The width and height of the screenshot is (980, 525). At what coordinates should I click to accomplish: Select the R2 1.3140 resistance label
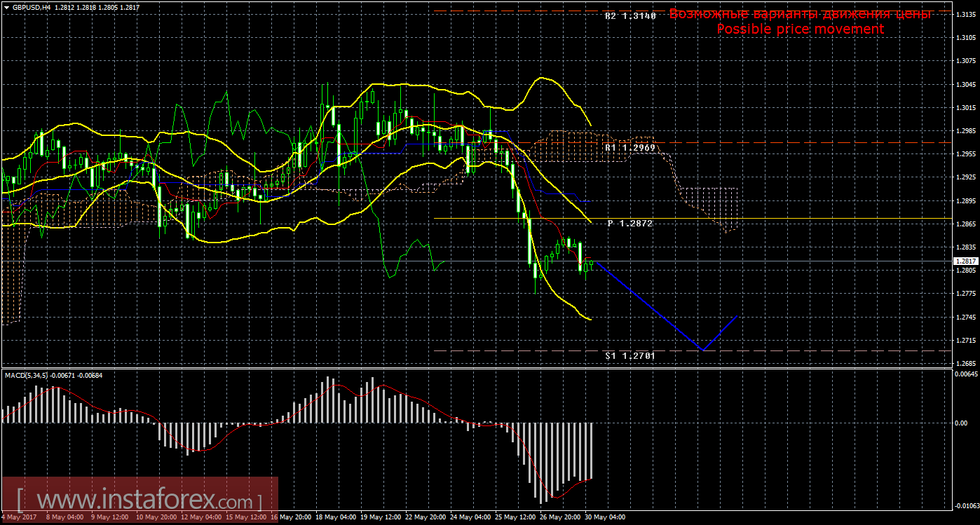630,15
